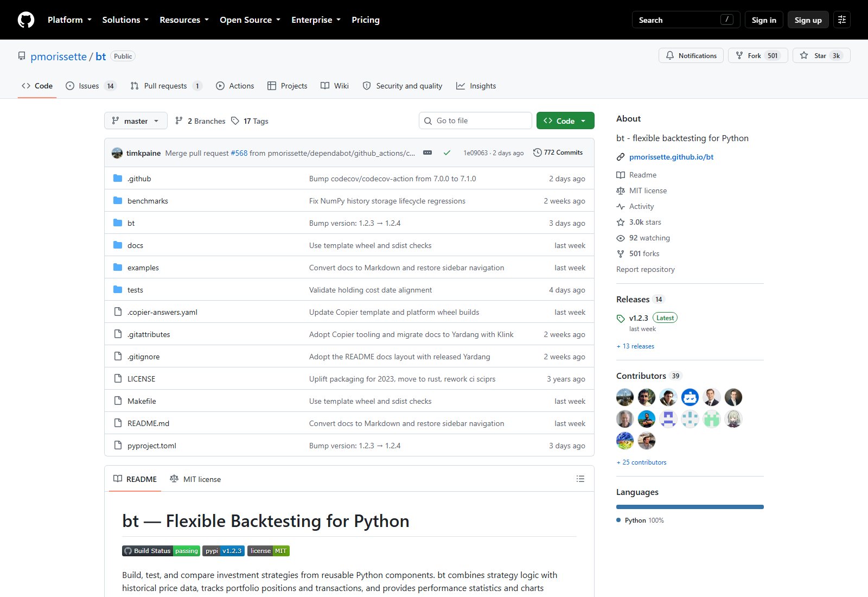This screenshot has width=868, height=597.
Task: Select the MIT license tab in README panel
Action: (195, 479)
